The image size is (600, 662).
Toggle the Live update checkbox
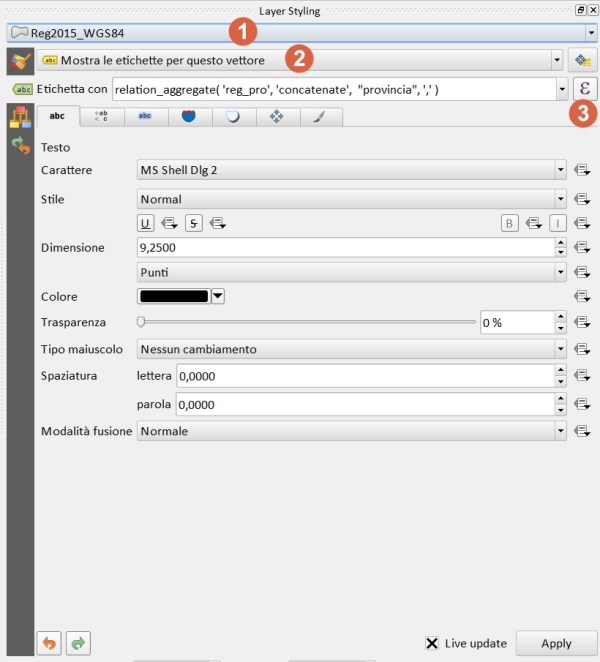pyautogui.click(x=432, y=643)
